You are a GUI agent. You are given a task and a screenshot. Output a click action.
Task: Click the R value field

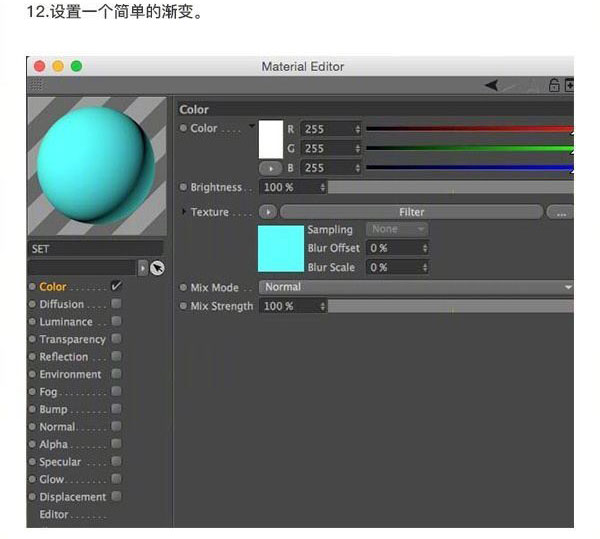331,129
